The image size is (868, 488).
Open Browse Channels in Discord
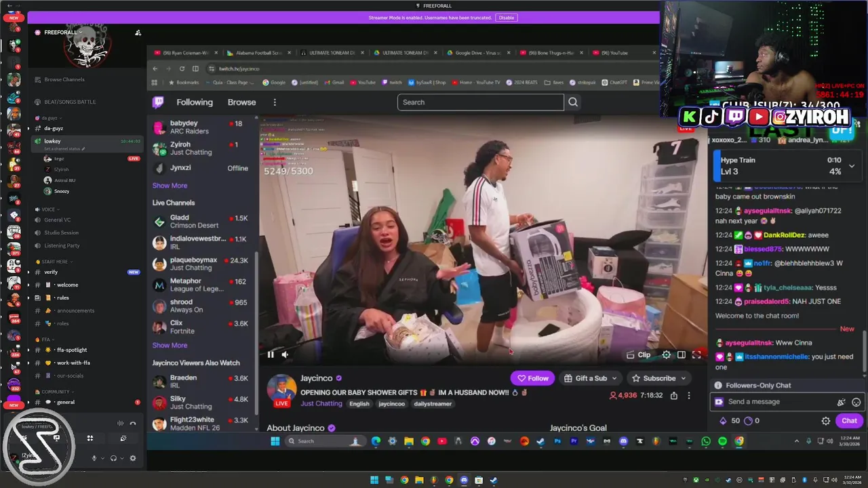[x=64, y=79]
